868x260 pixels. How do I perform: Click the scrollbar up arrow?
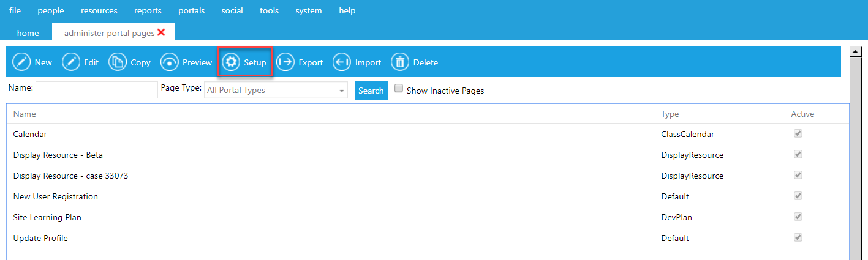click(855, 52)
